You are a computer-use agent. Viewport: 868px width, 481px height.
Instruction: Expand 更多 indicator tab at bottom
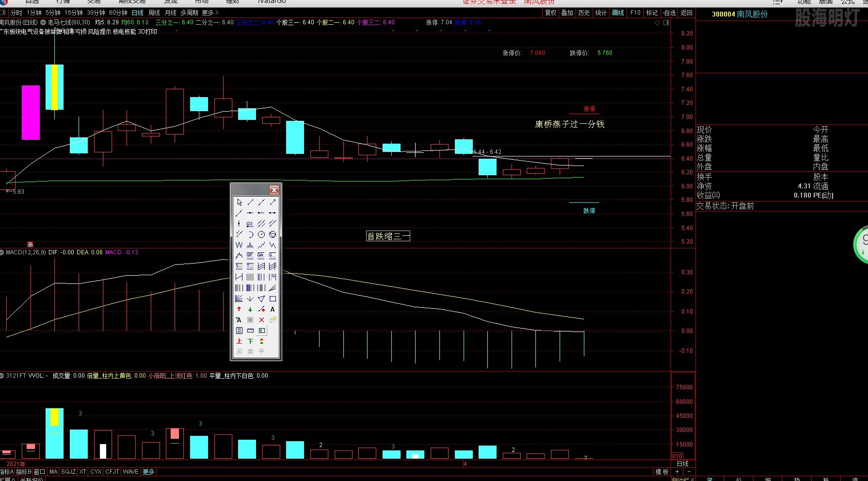click(x=149, y=472)
